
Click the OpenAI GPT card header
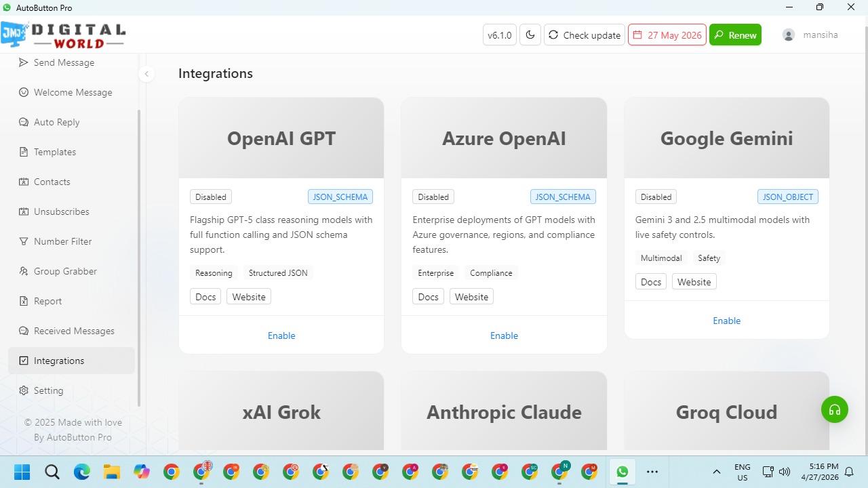pyautogui.click(x=281, y=138)
